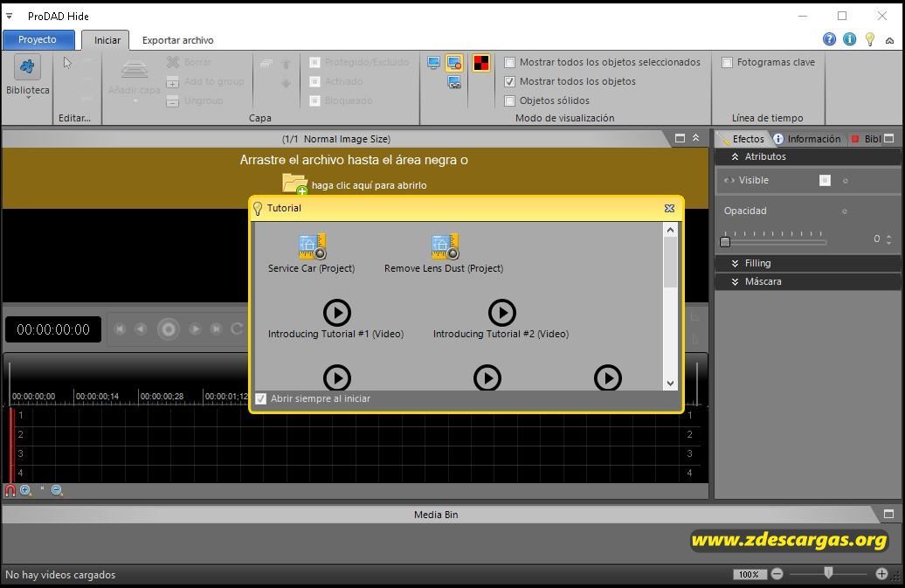Image resolution: width=905 pixels, height=588 pixels.
Task: Click the Opacidad slider handle
Action: click(x=725, y=242)
